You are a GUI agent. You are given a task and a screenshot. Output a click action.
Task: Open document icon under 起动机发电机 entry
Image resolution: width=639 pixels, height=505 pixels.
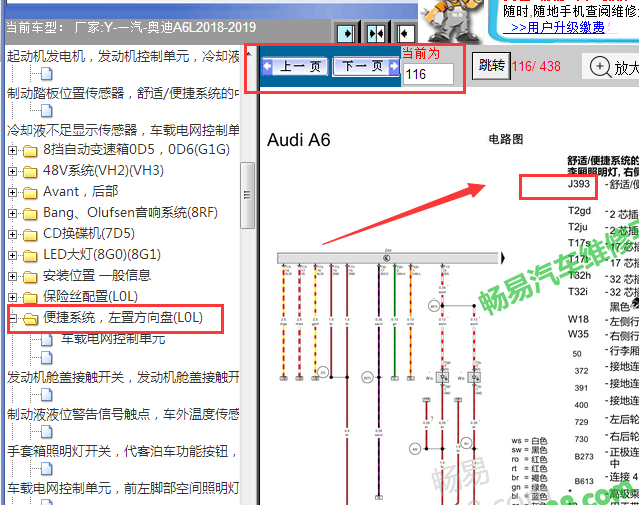point(47,74)
